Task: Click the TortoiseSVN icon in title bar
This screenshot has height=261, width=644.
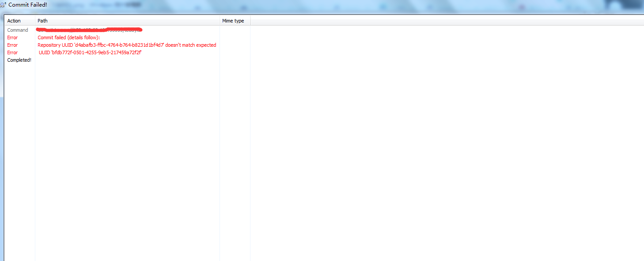Action: [x=3, y=5]
